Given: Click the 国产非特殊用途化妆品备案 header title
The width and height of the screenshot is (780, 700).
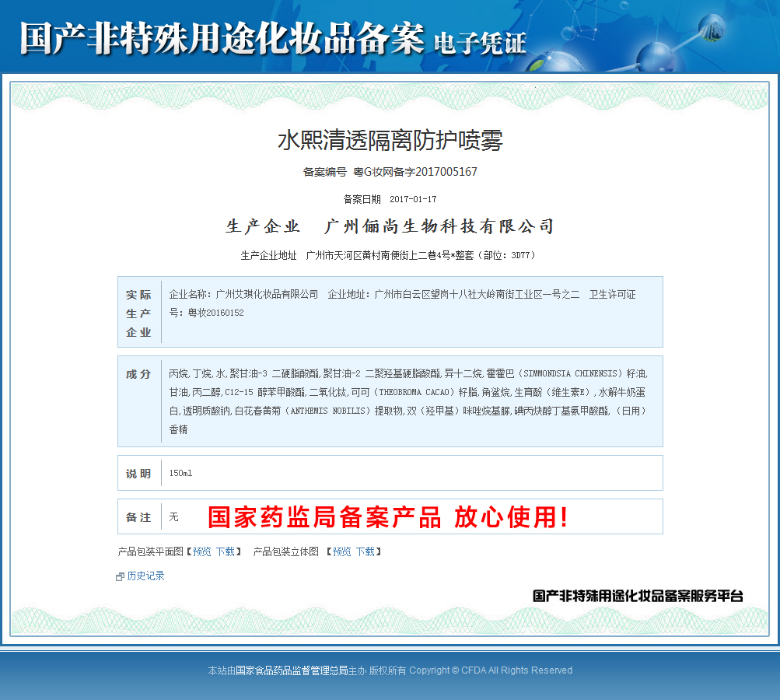Looking at the screenshot, I should click(222, 38).
